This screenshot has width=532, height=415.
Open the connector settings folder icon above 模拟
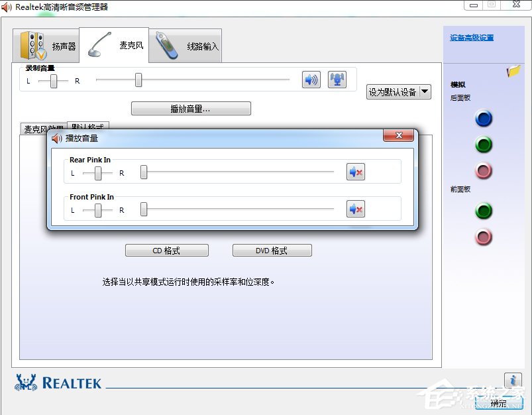point(513,72)
